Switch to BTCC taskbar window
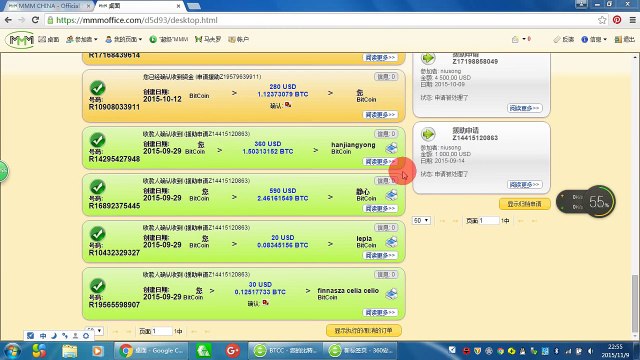The image size is (640, 360). pyautogui.click(x=285, y=351)
